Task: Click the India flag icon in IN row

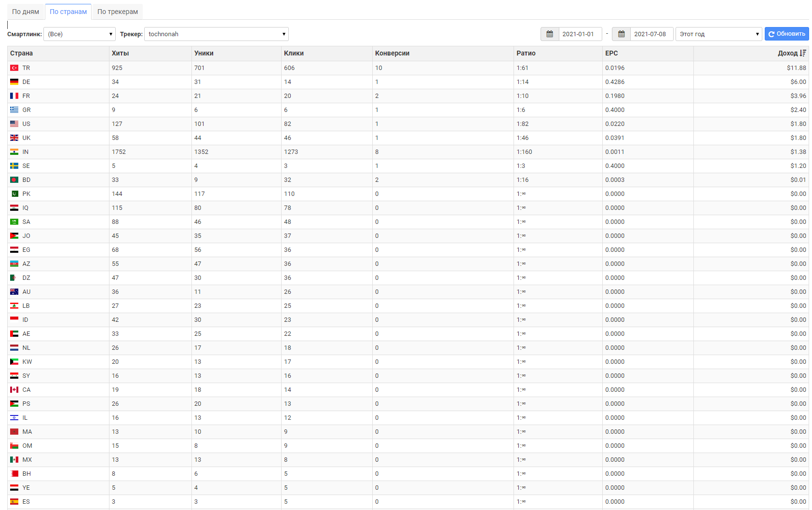Action: [14, 152]
